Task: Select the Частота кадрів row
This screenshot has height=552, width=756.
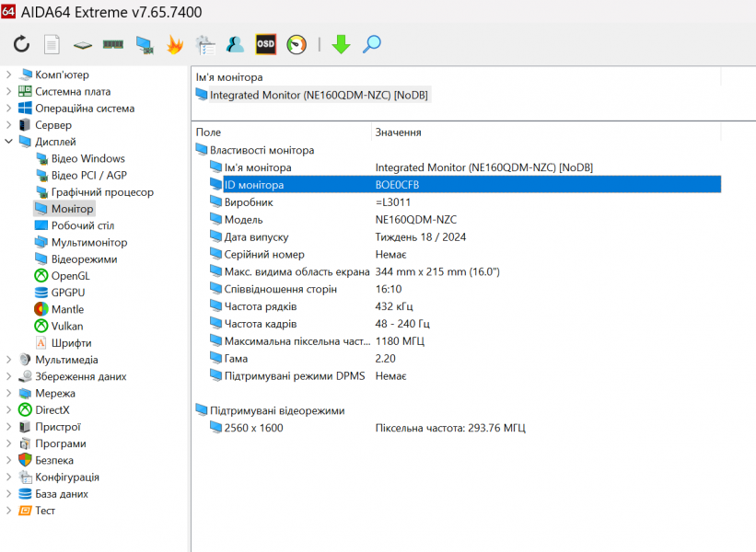Action: (465, 324)
